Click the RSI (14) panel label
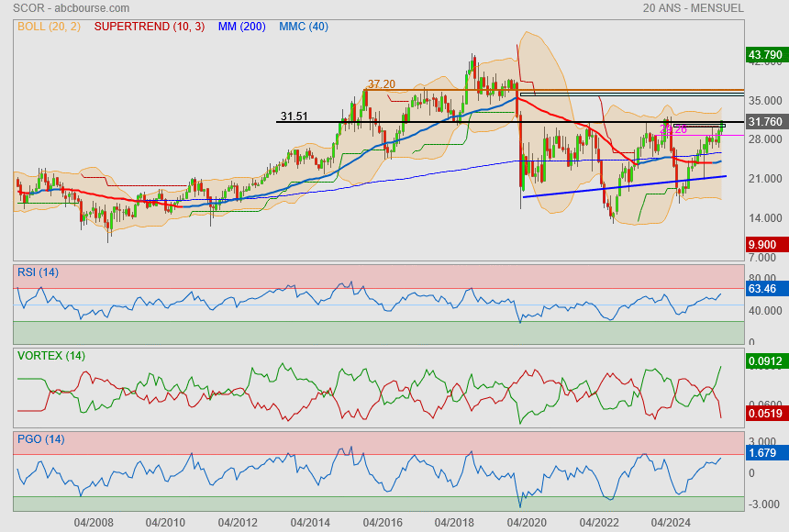 point(38,272)
